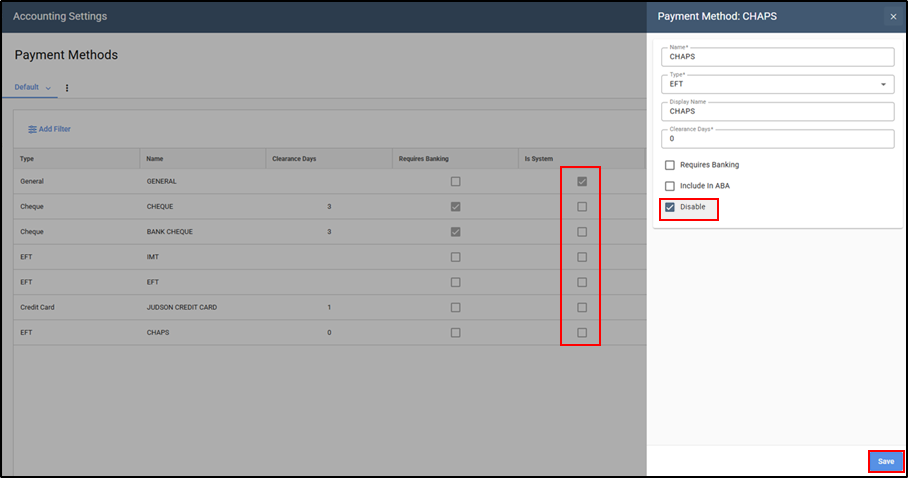Open the Type EFT dropdown

pos(778,84)
